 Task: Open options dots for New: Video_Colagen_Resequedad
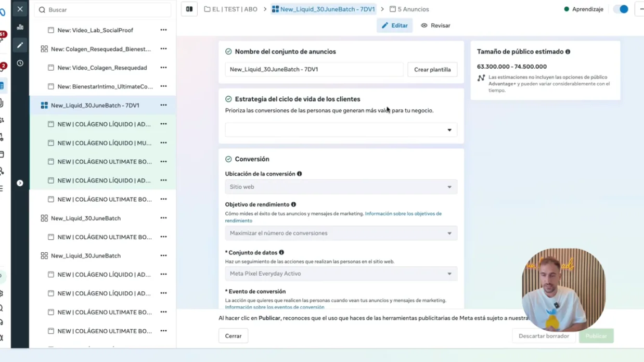[163, 68]
